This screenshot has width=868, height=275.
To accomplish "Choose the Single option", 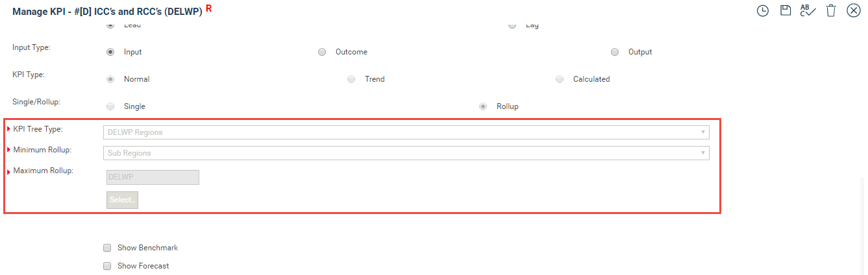I will (110, 106).
